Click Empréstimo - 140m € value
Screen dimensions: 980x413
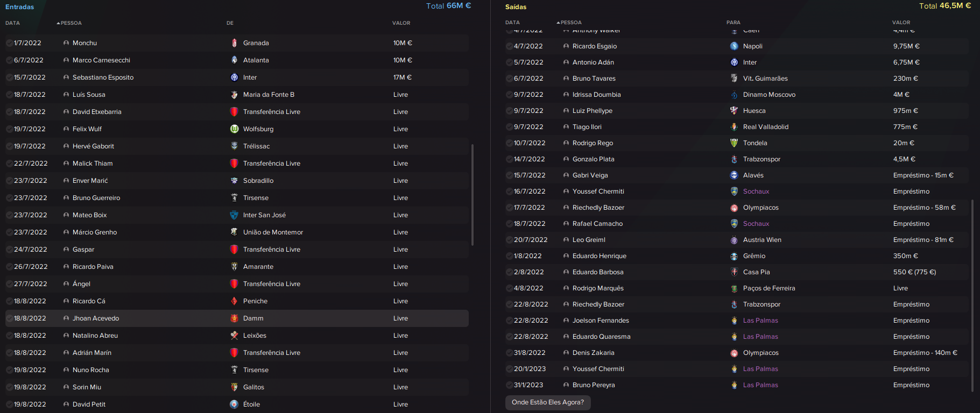[x=925, y=353]
